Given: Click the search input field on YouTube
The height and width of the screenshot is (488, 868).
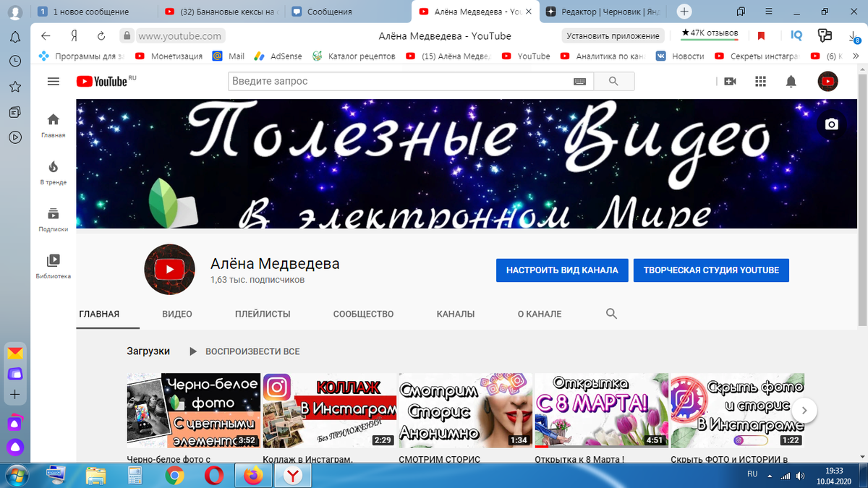Looking at the screenshot, I should click(398, 81).
